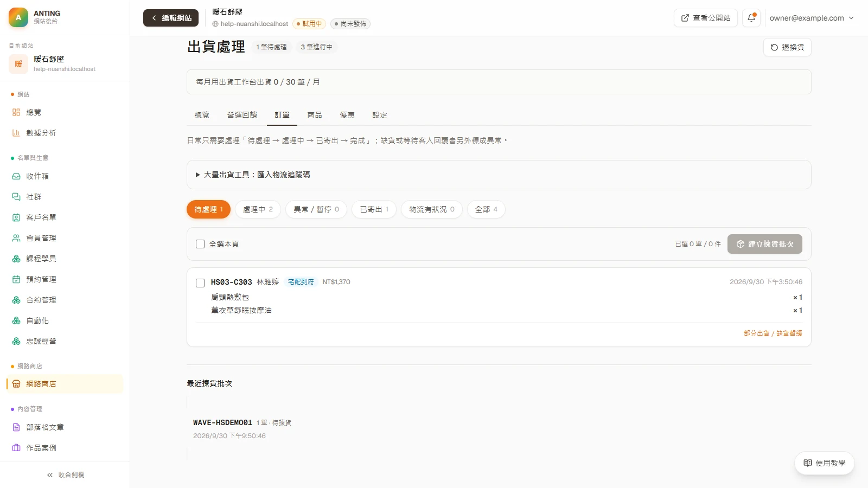Click the 會員管理 users icon

coord(16,238)
